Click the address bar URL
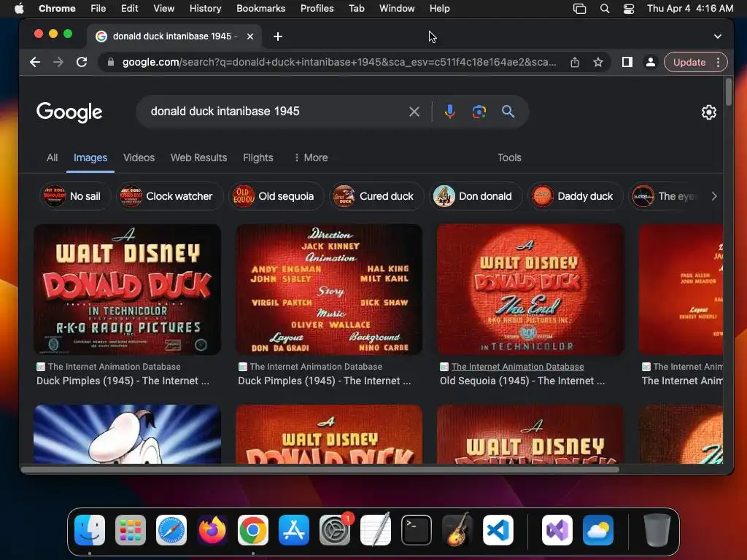Image resolution: width=747 pixels, height=560 pixels. point(339,62)
